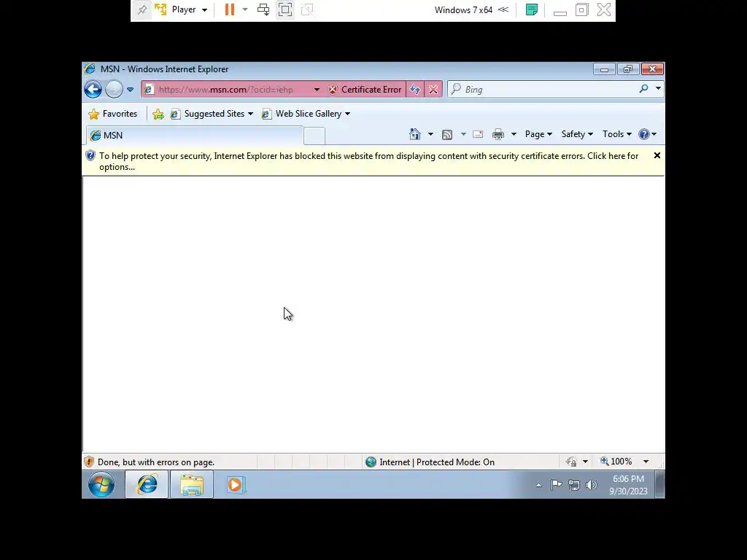Expand the VMware power options dropdown arrow
The width and height of the screenshot is (747, 560).
pos(245,9)
